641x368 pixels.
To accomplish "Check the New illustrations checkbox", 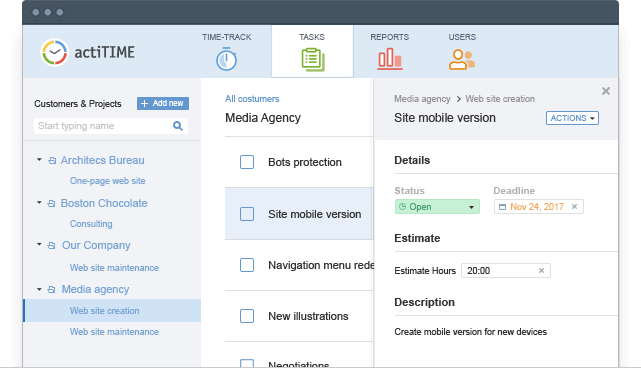I will coord(247,316).
